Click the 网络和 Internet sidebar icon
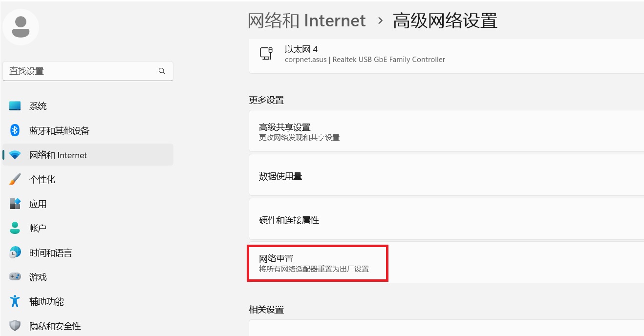644x336 pixels. tap(15, 155)
